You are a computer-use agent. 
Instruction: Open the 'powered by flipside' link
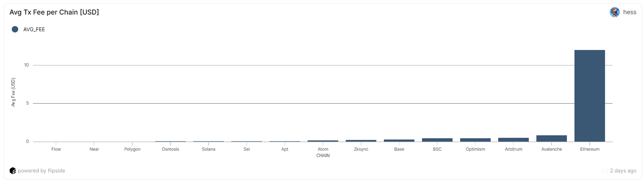tap(42, 171)
